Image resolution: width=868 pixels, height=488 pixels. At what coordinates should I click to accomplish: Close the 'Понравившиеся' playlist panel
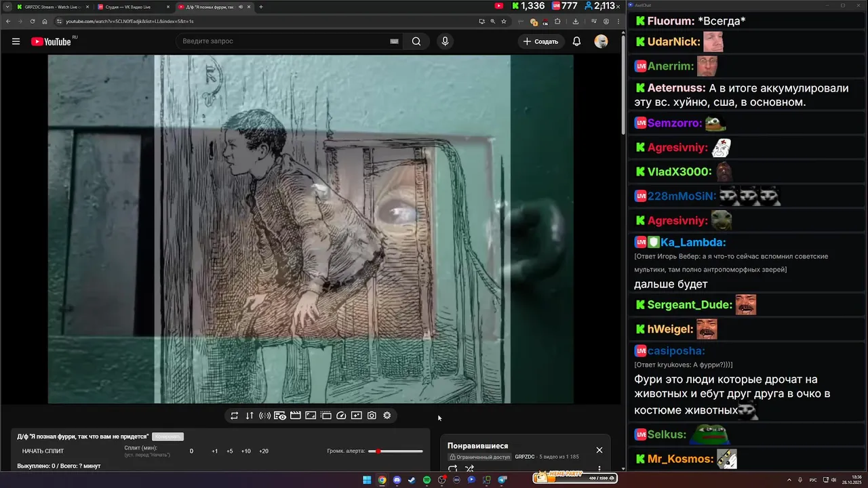[599, 450]
